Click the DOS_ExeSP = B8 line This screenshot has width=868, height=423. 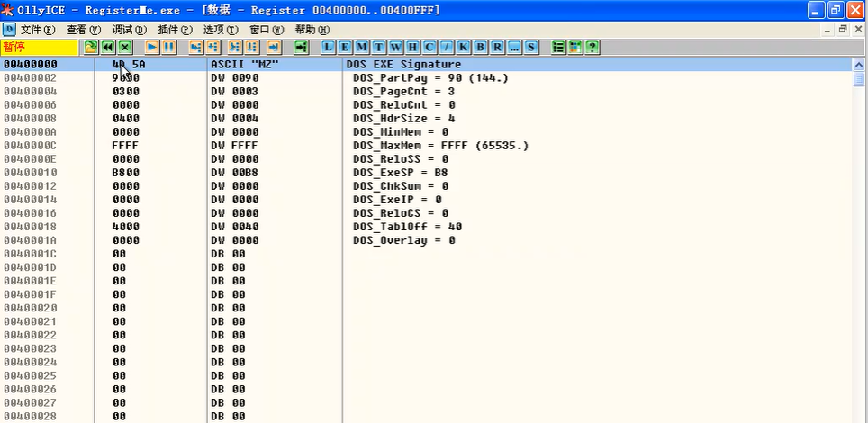(x=400, y=173)
